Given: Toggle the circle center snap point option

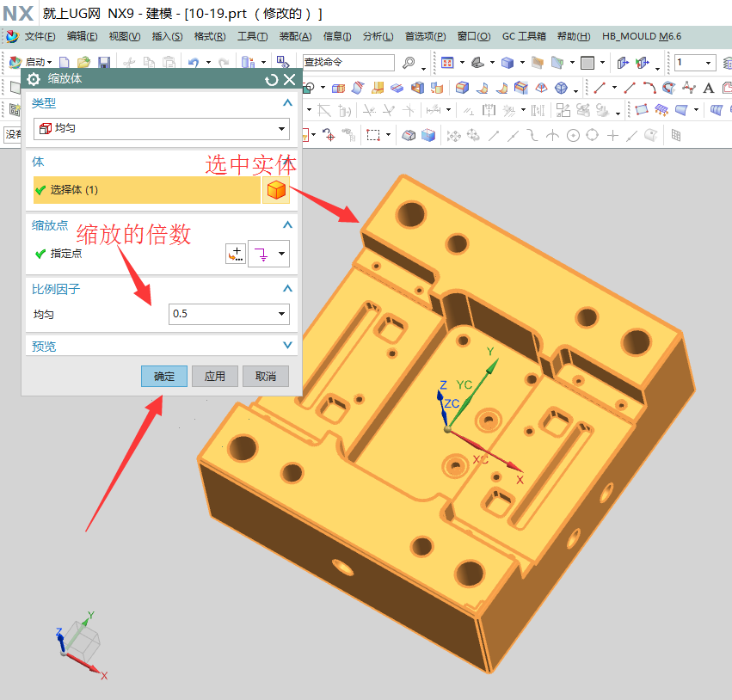Looking at the screenshot, I should [x=572, y=133].
